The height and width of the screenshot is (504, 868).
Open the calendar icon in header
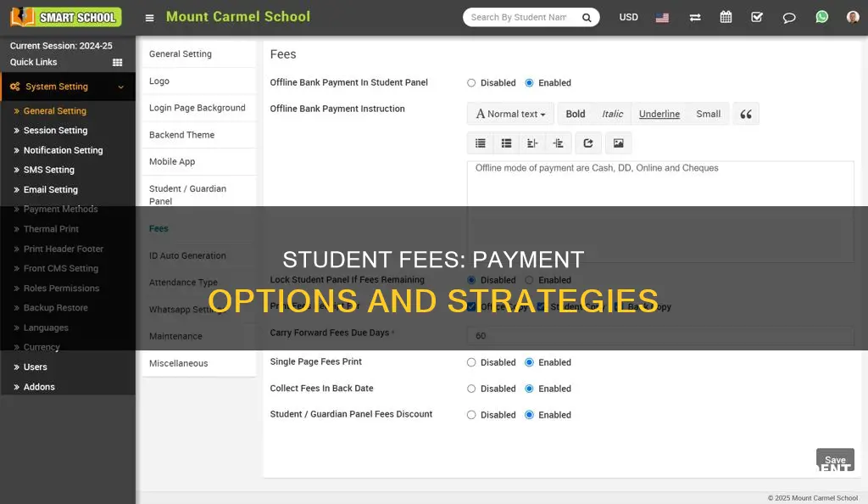(726, 17)
